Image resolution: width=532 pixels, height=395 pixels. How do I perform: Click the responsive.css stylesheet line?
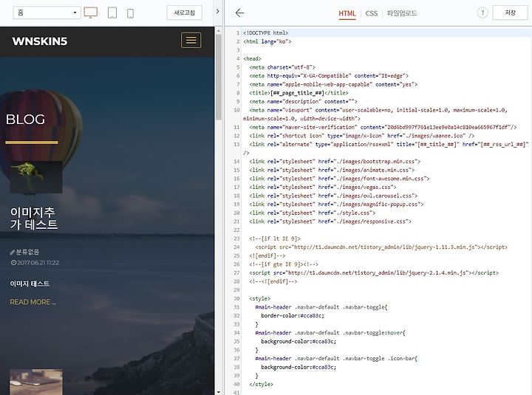click(x=330, y=221)
